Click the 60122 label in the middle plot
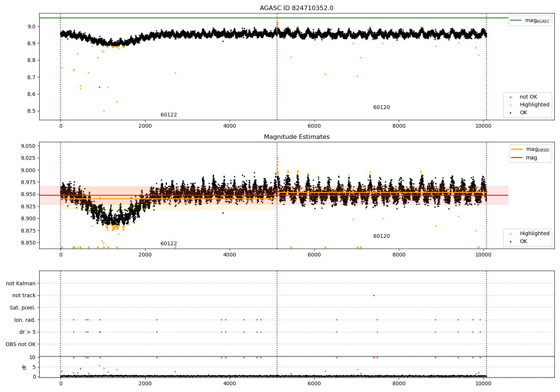This screenshot has height=392, width=560. pyautogui.click(x=169, y=244)
